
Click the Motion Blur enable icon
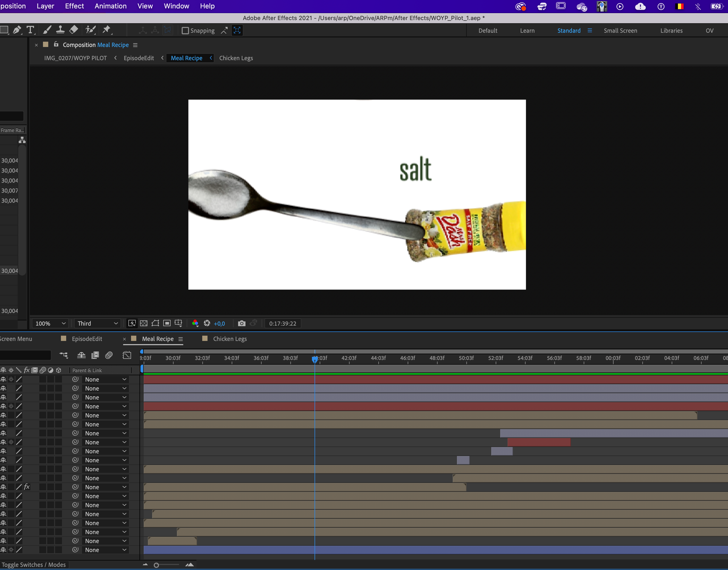(x=109, y=355)
